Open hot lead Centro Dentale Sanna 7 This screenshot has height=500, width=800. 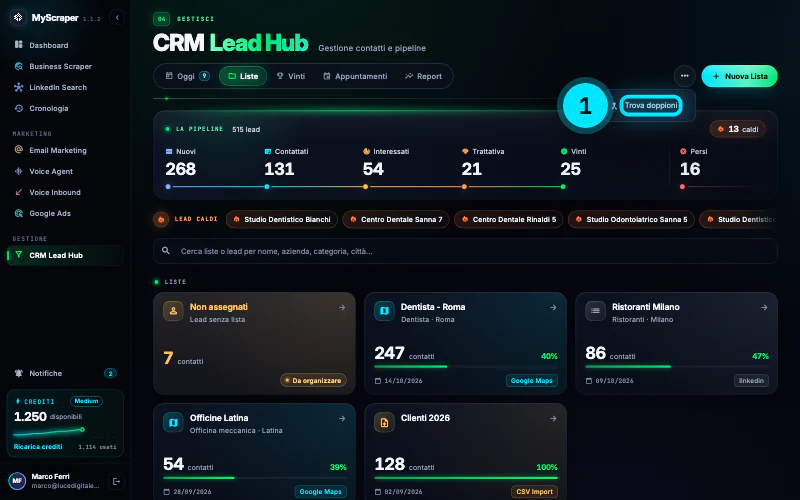pos(396,219)
